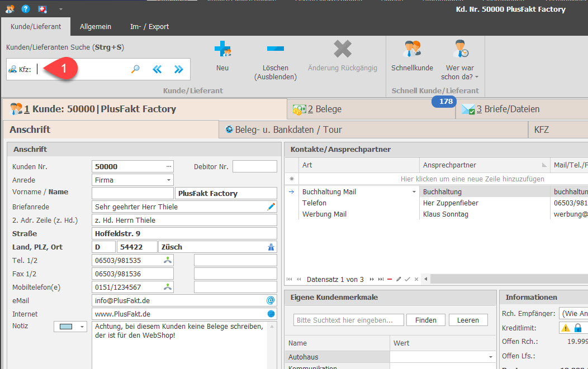
Task: Open the Beleg- u. Bankdaten / Tour tab
Action: [x=373, y=130]
